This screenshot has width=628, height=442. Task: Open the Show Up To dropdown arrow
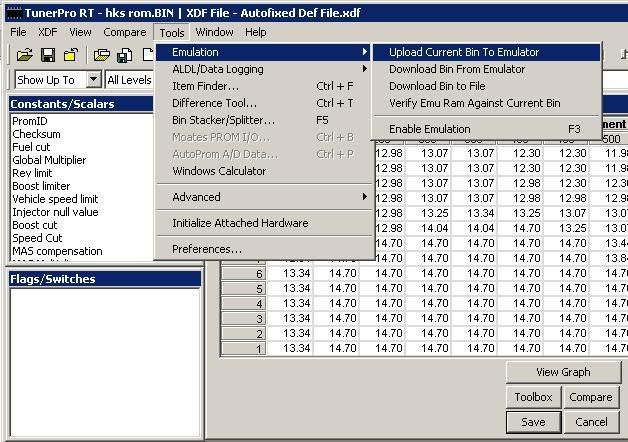click(93, 79)
